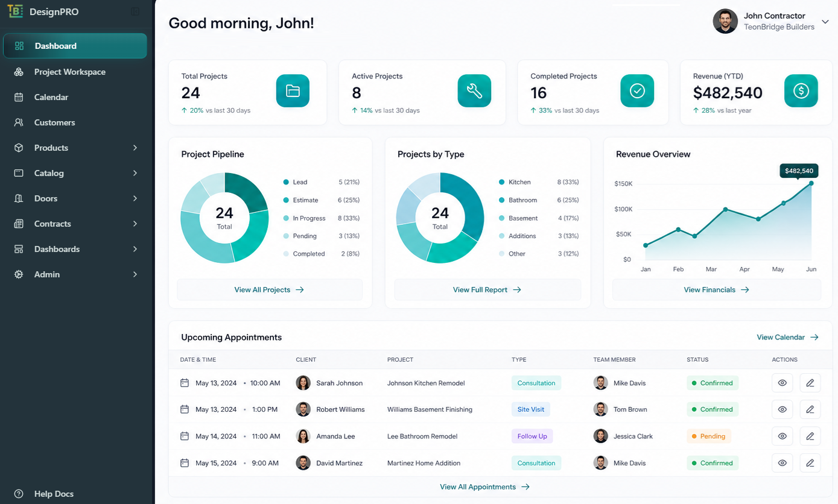Image resolution: width=838 pixels, height=504 pixels.
Task: Click View All Projects button
Action: coord(270,290)
